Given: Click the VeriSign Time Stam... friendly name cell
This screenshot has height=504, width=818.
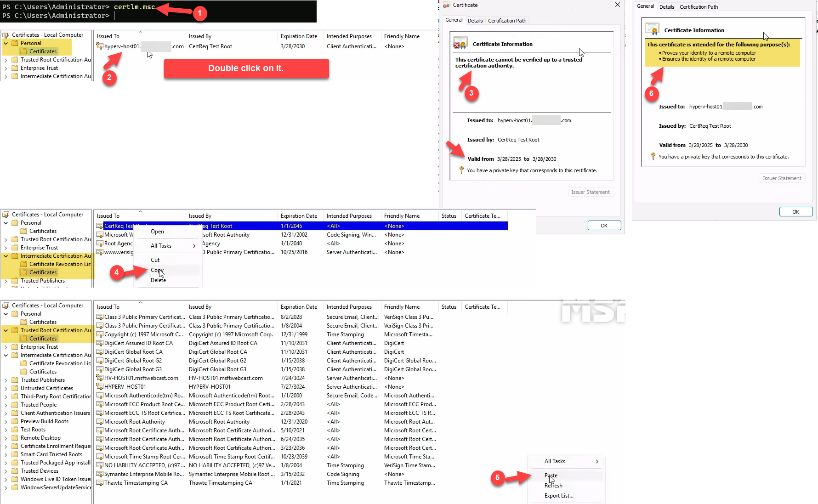Looking at the screenshot, I should pyautogui.click(x=409, y=465).
